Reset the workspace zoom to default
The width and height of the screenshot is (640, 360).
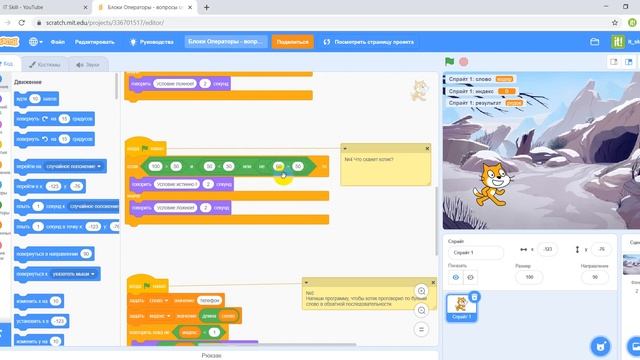pyautogui.click(x=421, y=329)
